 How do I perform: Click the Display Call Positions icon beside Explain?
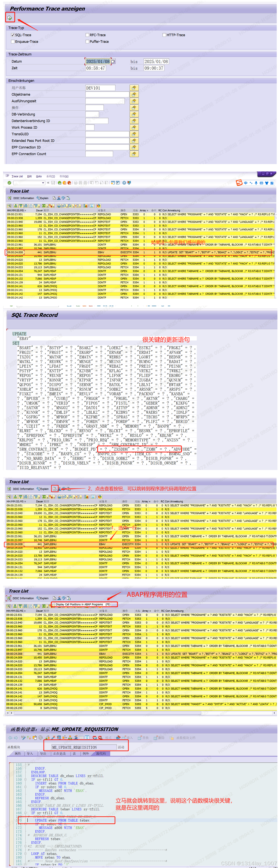pyautogui.click(x=54, y=489)
